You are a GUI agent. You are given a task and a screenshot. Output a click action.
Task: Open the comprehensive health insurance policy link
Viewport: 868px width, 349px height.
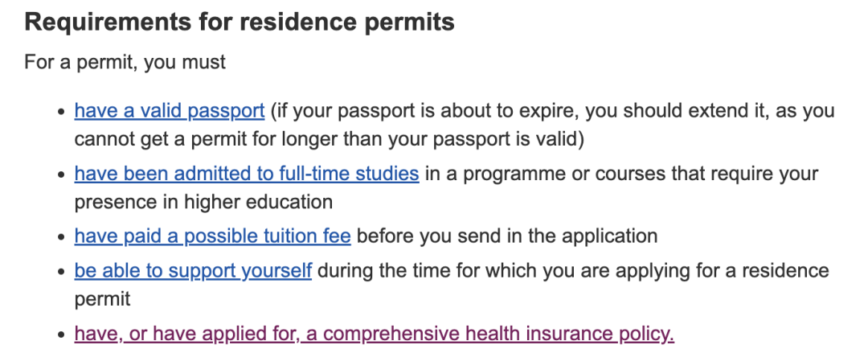click(x=375, y=334)
